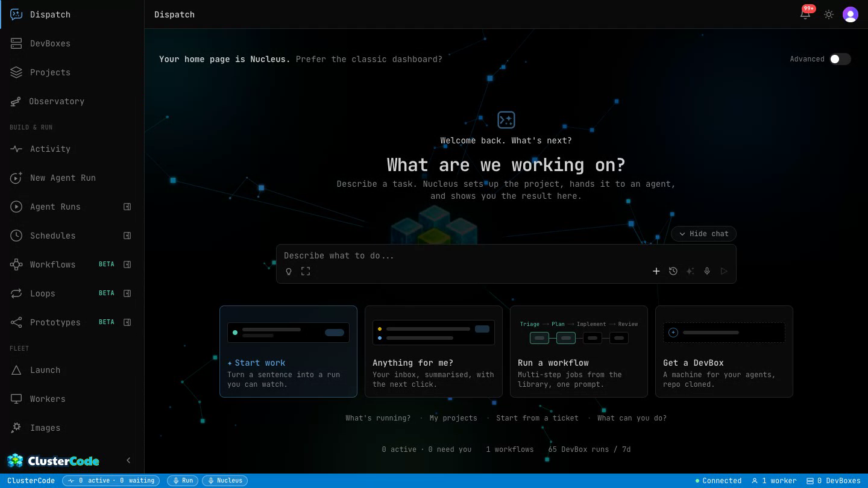Screen dimensions: 868x488
Task: Click the sparkle enhance icon in chat box
Action: pos(690,271)
